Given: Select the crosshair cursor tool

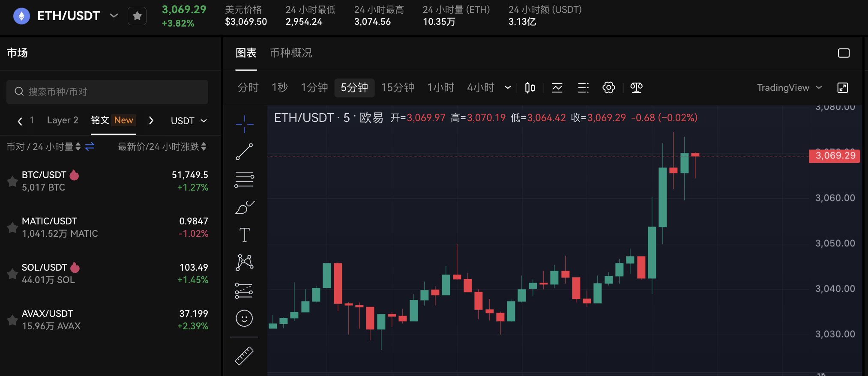Looking at the screenshot, I should pyautogui.click(x=244, y=124).
